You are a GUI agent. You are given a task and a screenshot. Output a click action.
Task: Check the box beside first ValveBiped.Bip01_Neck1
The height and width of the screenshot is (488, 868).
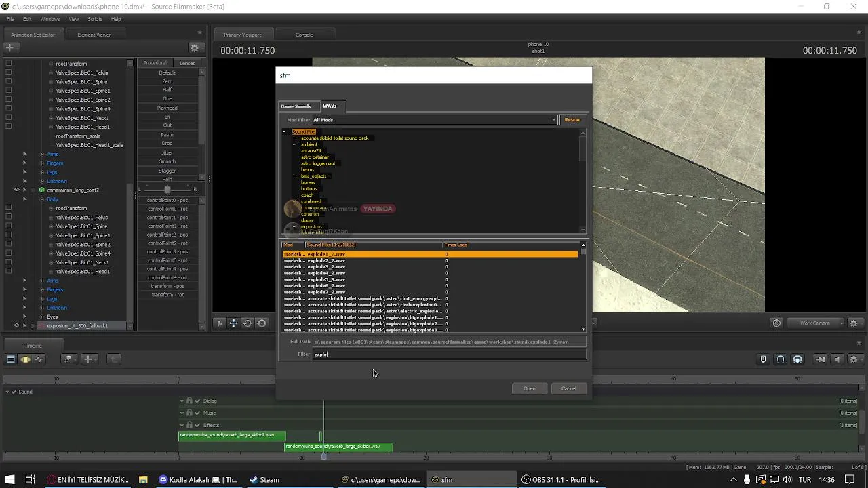click(8, 118)
